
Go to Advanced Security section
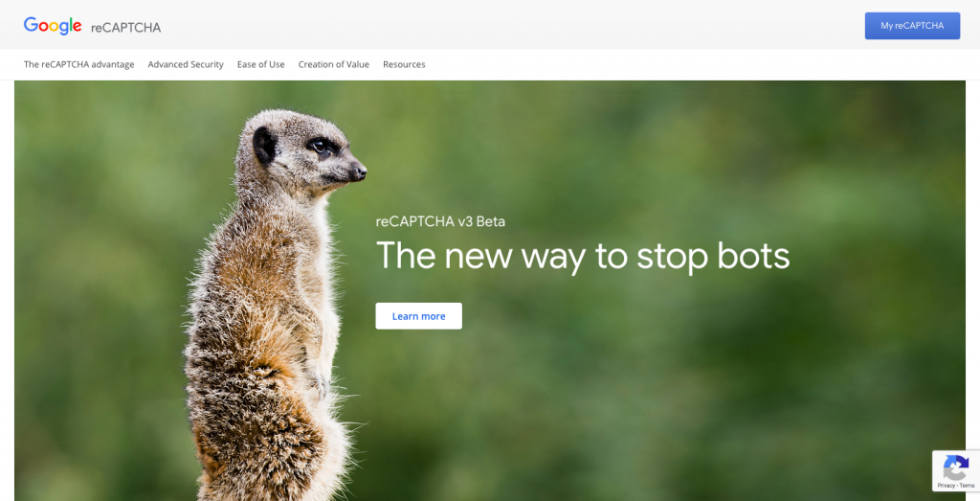pos(186,64)
